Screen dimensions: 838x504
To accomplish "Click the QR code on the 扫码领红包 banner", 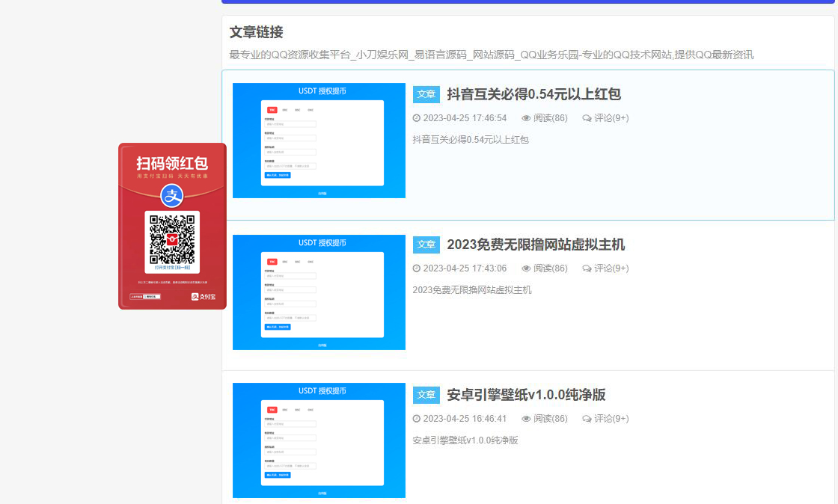I will point(172,239).
